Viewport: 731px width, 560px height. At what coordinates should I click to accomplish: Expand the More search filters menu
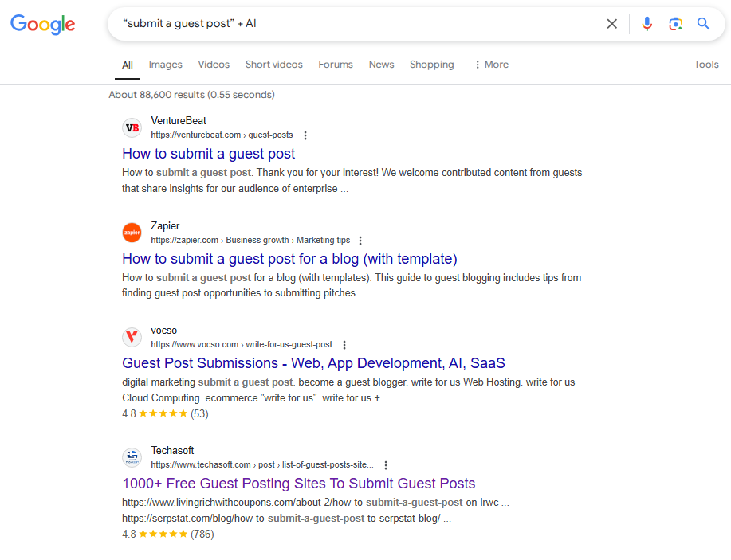click(x=491, y=65)
